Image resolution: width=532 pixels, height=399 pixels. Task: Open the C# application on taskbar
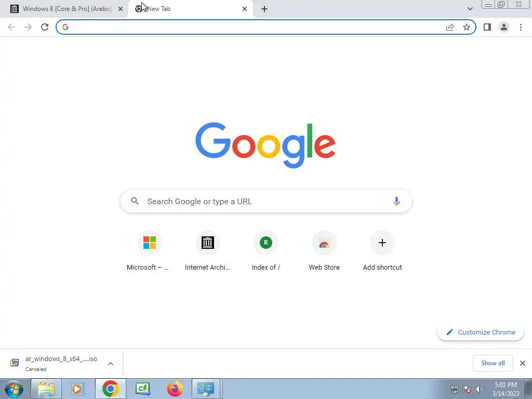142,389
